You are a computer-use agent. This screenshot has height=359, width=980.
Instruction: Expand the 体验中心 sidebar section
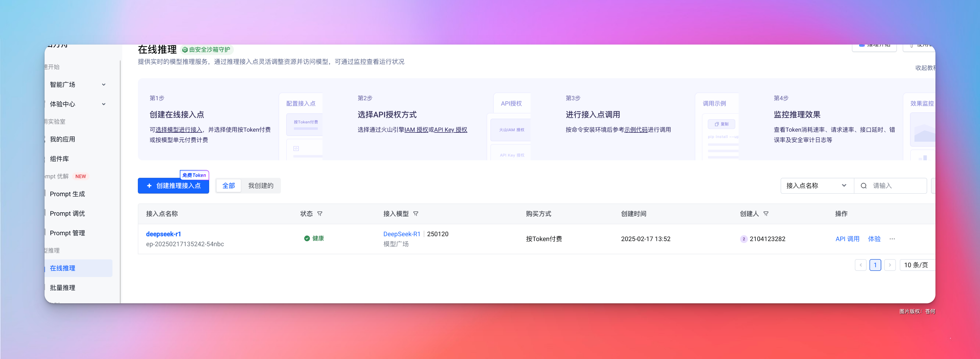click(104, 104)
